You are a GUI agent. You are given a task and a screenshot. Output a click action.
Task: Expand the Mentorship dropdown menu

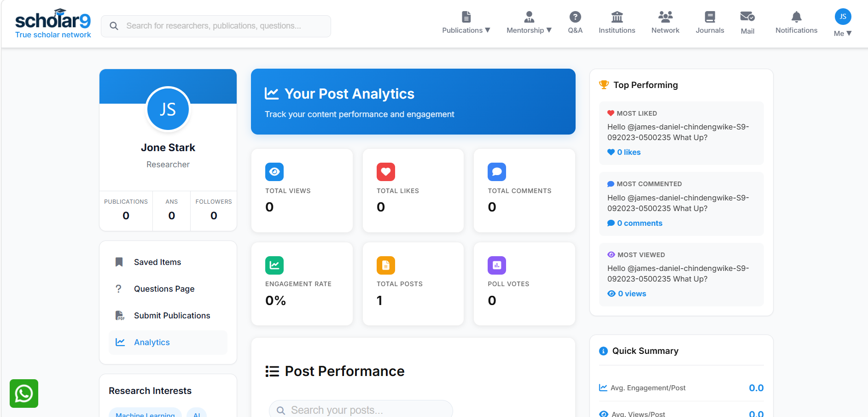point(529,23)
